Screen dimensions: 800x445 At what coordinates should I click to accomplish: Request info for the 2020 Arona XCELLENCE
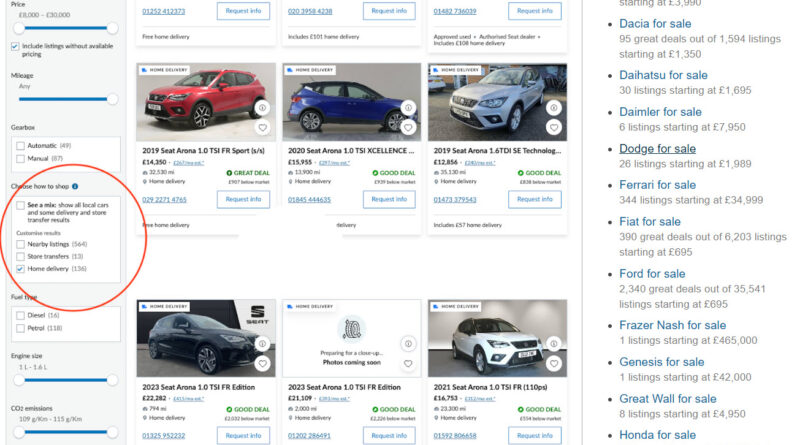[389, 200]
